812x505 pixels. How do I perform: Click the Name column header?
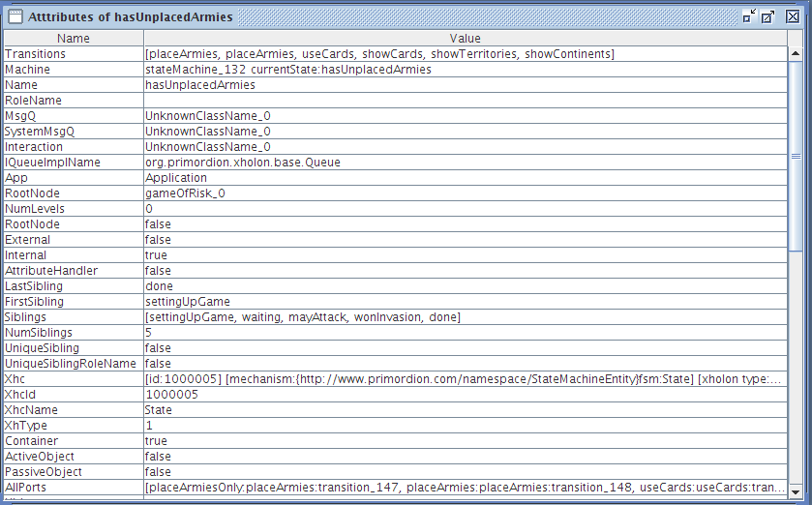click(x=74, y=39)
